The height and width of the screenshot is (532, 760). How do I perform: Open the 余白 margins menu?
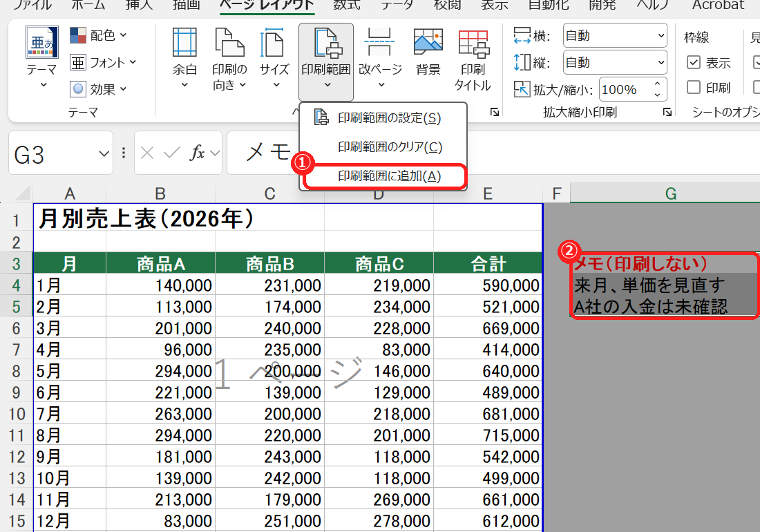tap(184, 58)
